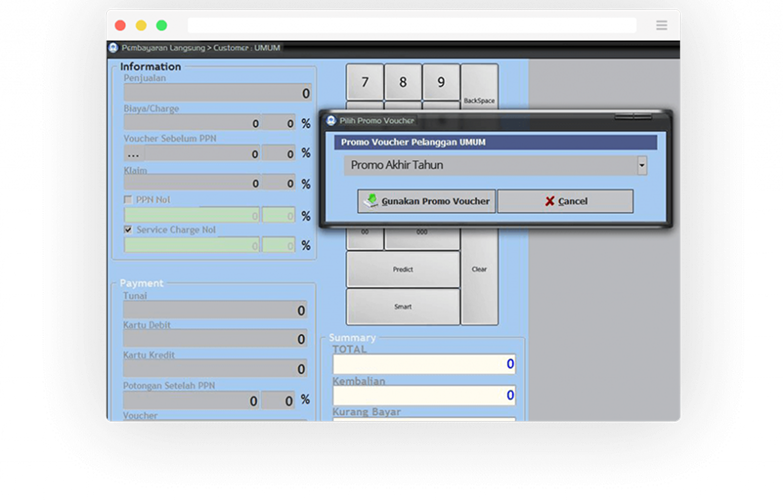Focus the Biaya/Charge percent field

point(279,123)
